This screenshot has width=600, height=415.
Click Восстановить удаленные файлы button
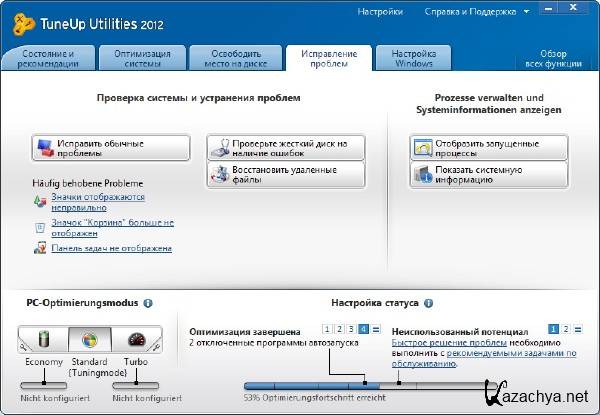[x=285, y=174]
